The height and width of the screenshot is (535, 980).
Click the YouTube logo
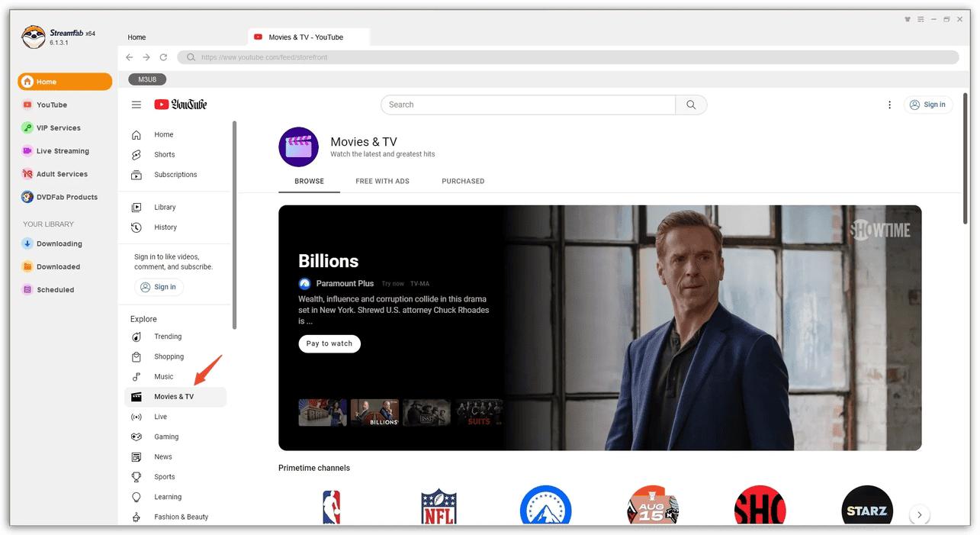(x=181, y=105)
